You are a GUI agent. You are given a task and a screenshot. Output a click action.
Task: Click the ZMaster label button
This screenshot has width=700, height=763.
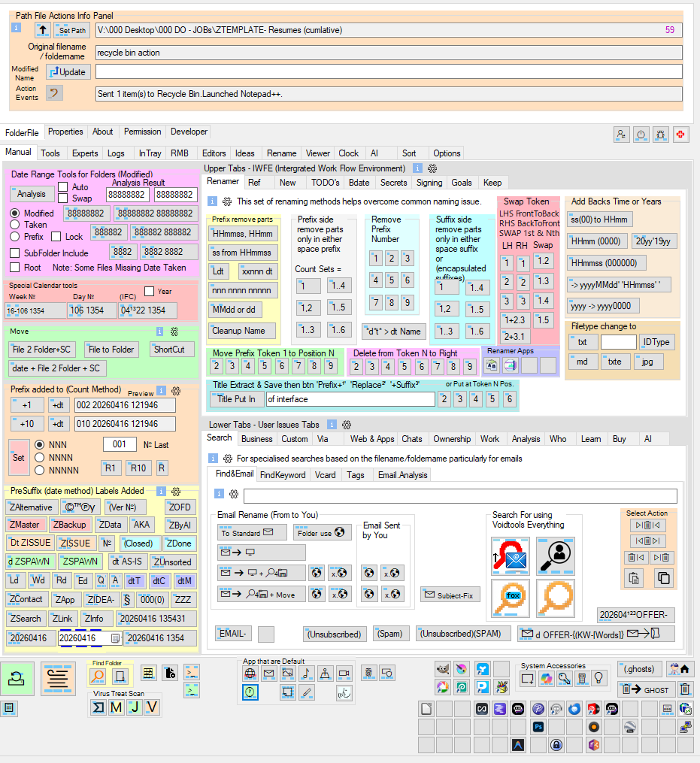27,525
